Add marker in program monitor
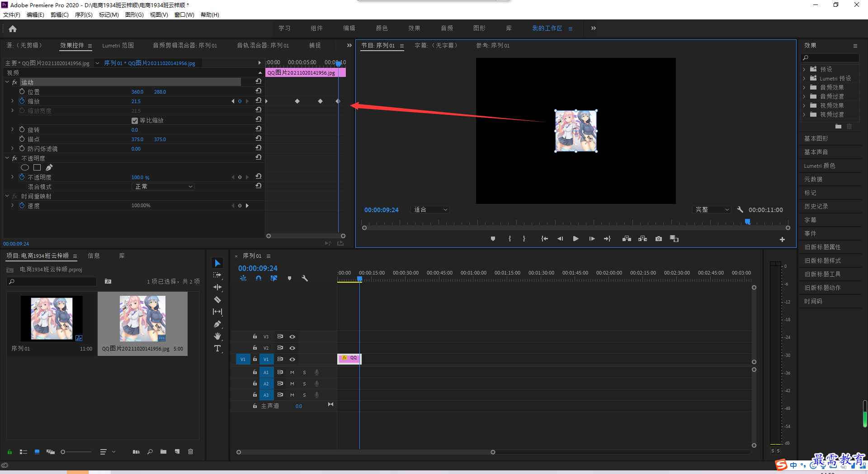 pos(493,239)
